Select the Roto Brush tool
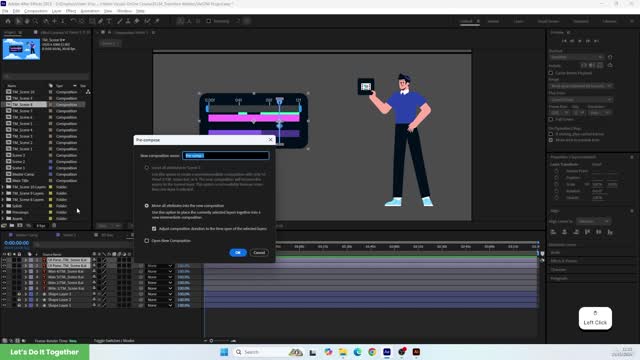Image resolution: width=640 pixels, height=360 pixels. (x=147, y=21)
